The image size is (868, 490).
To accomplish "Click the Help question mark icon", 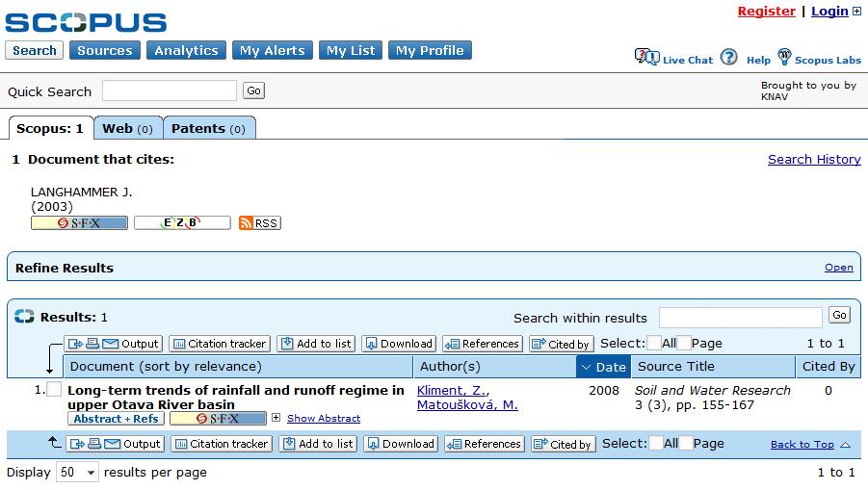I will click(x=728, y=57).
